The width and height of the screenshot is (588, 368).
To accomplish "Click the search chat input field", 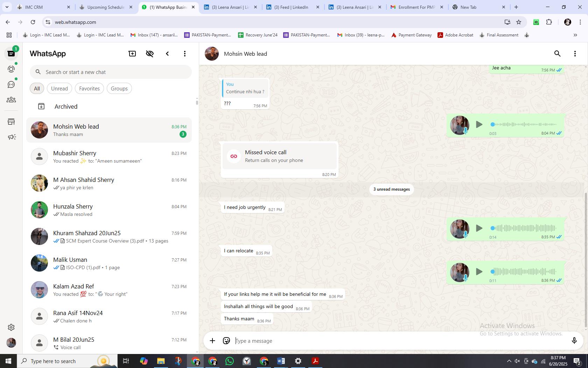I will coord(111,72).
